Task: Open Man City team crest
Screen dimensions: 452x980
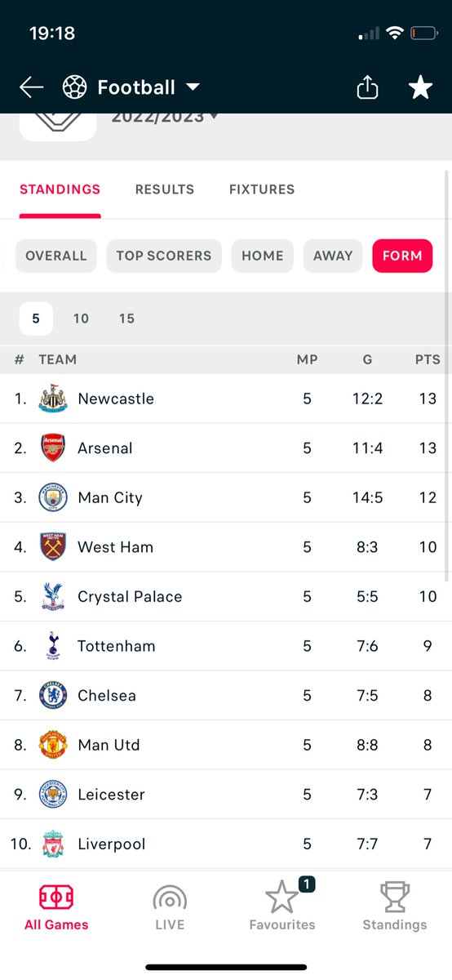Action: [53, 497]
